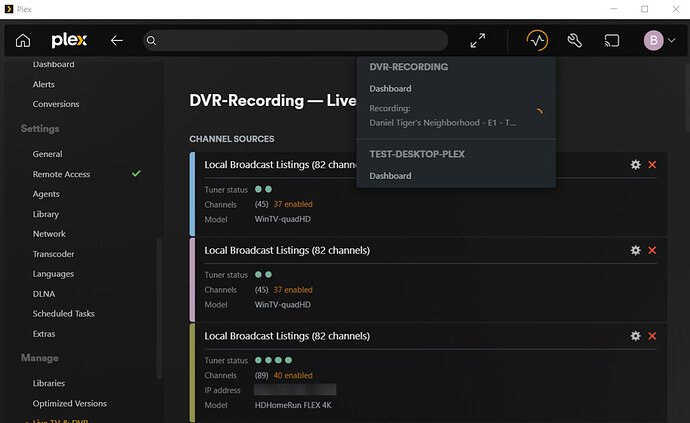Expand the account dropdown chevron
Screen dimensions: 690x423
672,40
